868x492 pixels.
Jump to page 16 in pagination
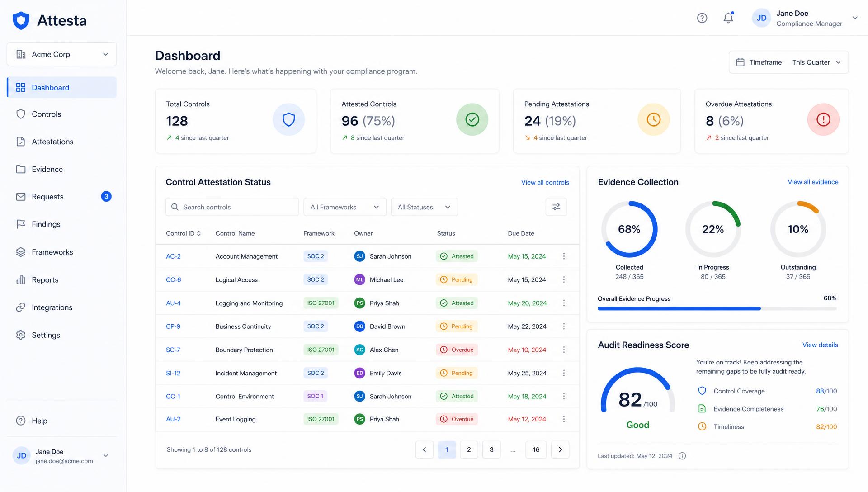pos(536,449)
